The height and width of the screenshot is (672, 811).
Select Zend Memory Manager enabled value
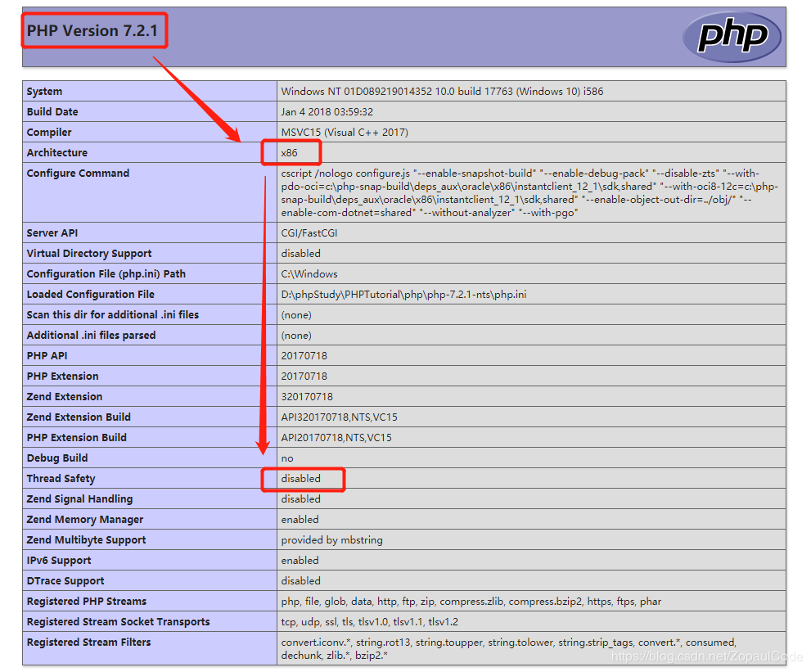[x=300, y=520]
